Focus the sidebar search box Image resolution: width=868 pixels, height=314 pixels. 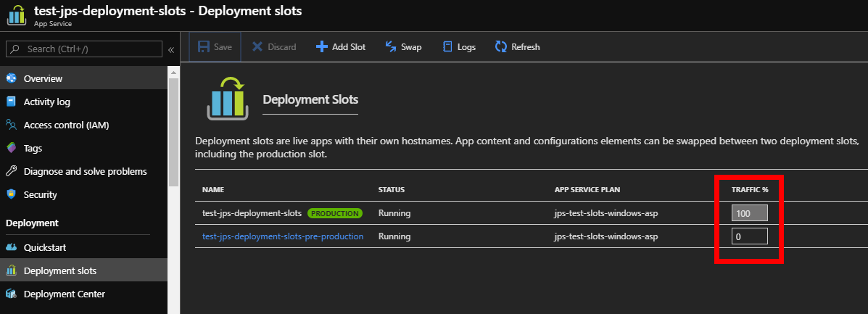coord(83,49)
